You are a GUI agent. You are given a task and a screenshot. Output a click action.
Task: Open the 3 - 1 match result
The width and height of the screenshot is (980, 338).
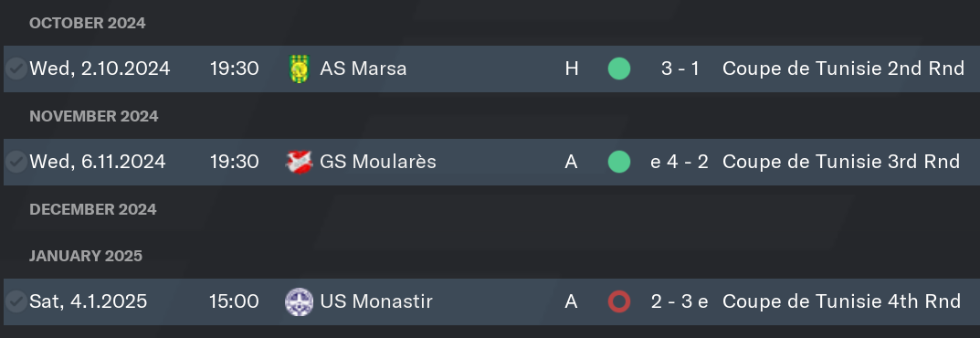(x=680, y=69)
